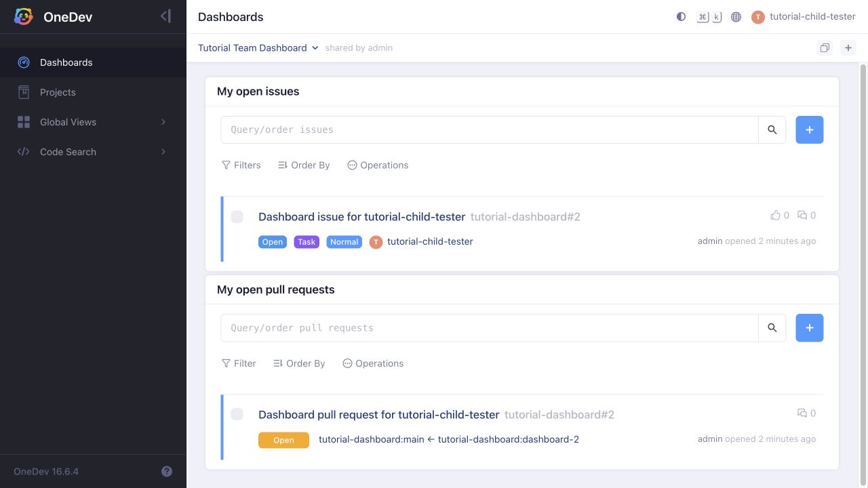Image resolution: width=868 pixels, height=488 pixels.
Task: Click the Code Search icon in sidebar
Action: (x=24, y=152)
